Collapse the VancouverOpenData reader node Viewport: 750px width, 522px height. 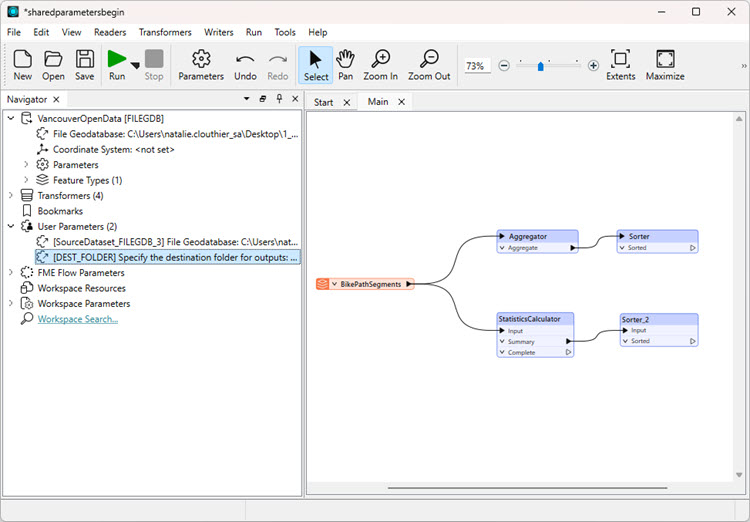(x=11, y=118)
